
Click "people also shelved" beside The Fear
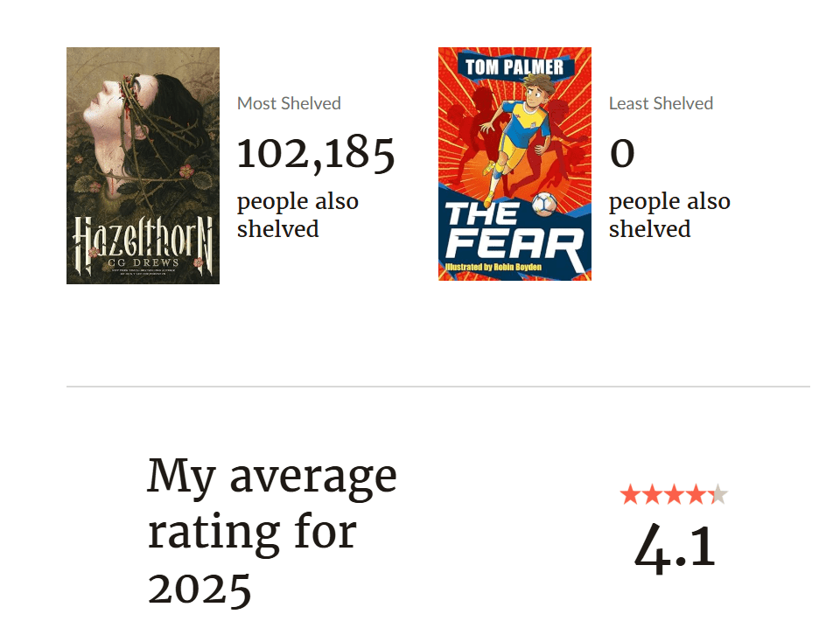click(x=669, y=215)
